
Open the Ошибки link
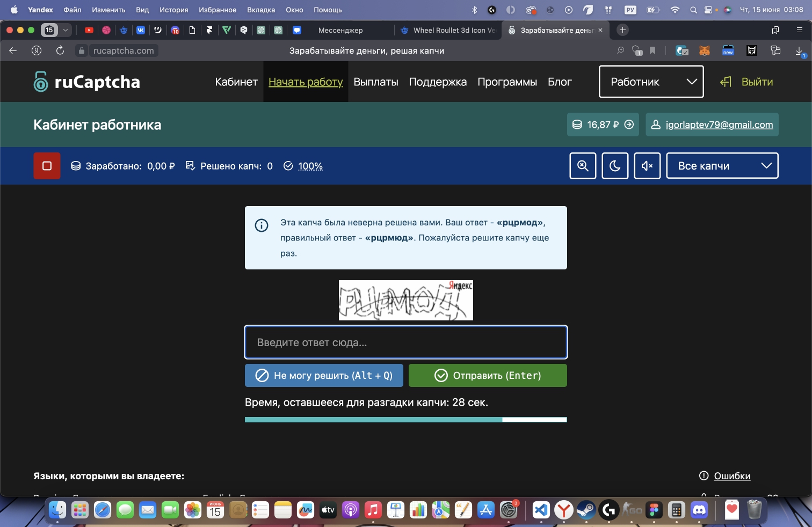[x=731, y=476]
